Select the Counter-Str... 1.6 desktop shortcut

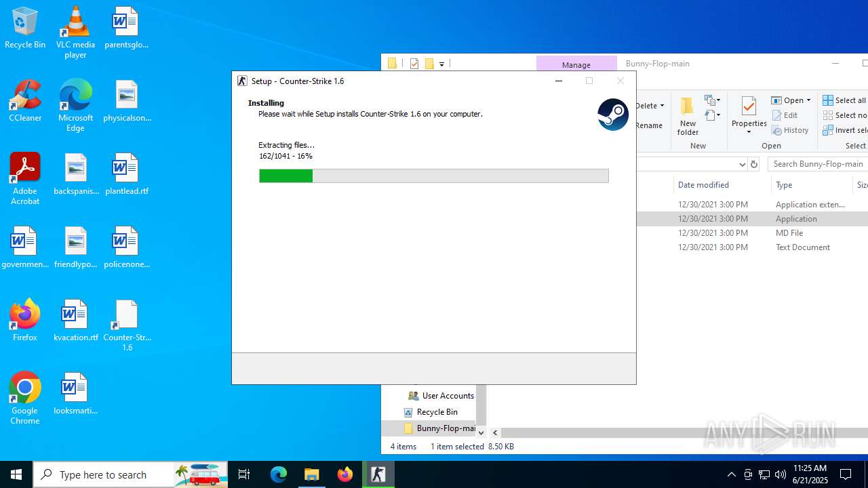click(x=127, y=325)
